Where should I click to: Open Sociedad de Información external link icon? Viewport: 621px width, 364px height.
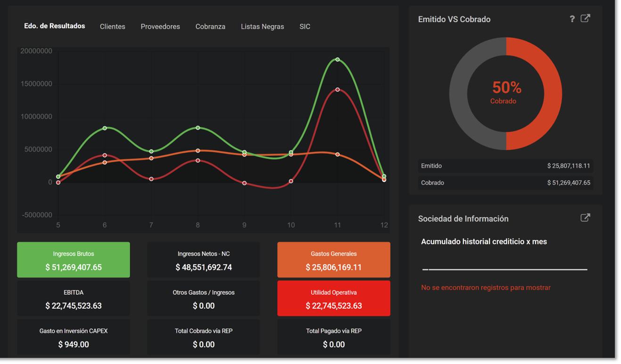click(586, 218)
